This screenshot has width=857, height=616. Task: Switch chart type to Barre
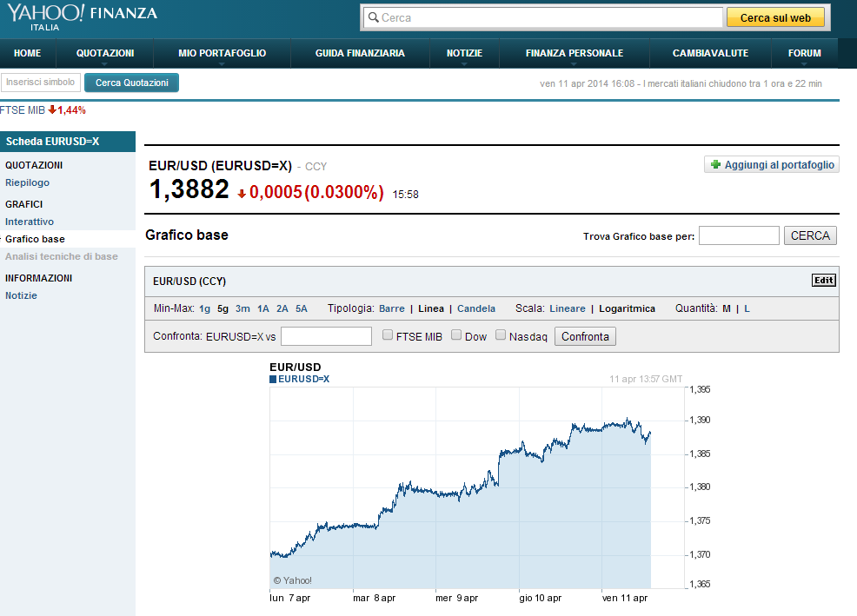pyautogui.click(x=392, y=308)
